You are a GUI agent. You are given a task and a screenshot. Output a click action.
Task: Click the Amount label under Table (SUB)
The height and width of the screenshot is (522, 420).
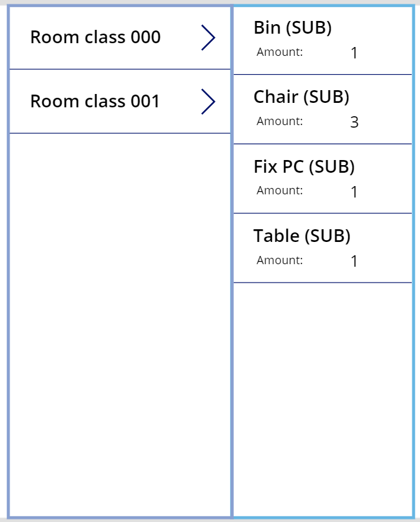pos(280,260)
